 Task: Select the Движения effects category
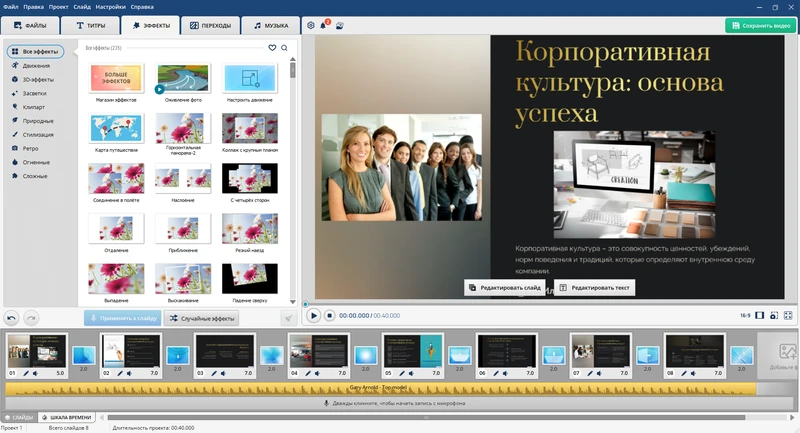pyautogui.click(x=36, y=66)
